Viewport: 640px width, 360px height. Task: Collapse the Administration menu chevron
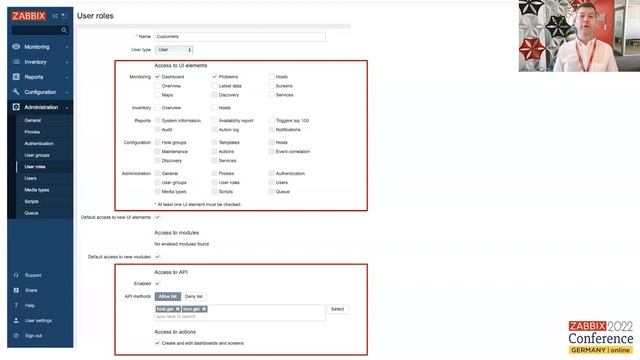pyautogui.click(x=67, y=107)
